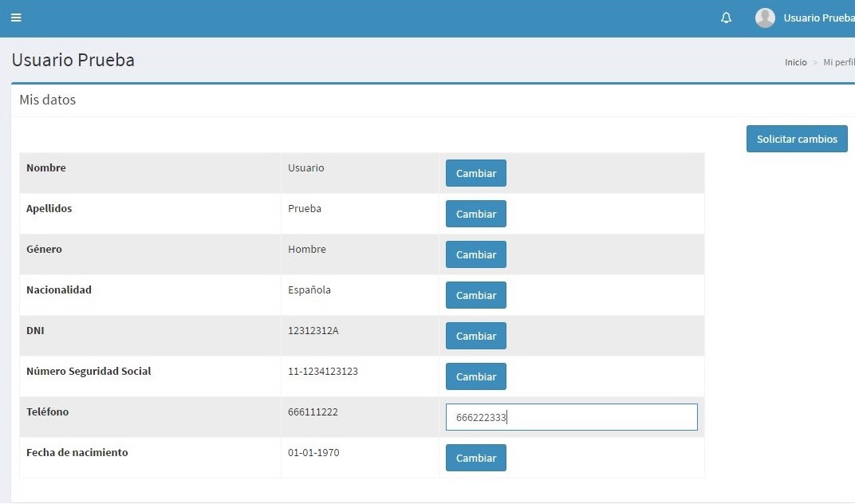Click the Mis datos panel header

point(48,100)
